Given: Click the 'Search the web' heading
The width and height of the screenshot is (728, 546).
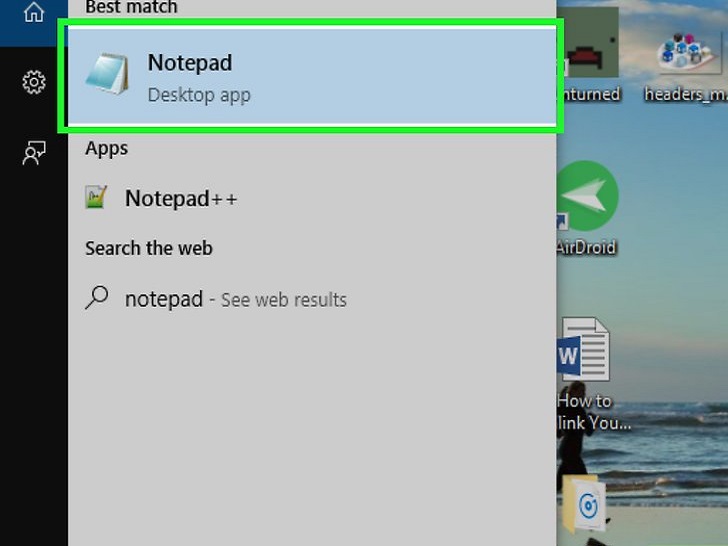Looking at the screenshot, I should pyautogui.click(x=149, y=248).
